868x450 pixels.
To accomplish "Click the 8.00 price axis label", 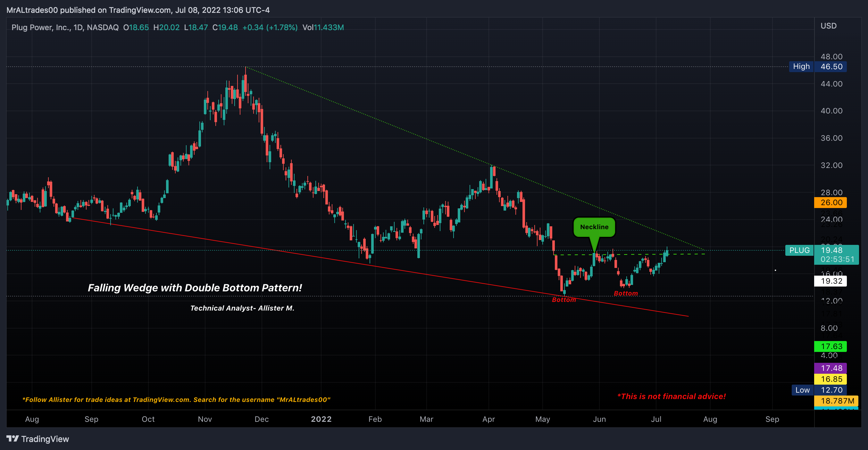I will 829,328.
